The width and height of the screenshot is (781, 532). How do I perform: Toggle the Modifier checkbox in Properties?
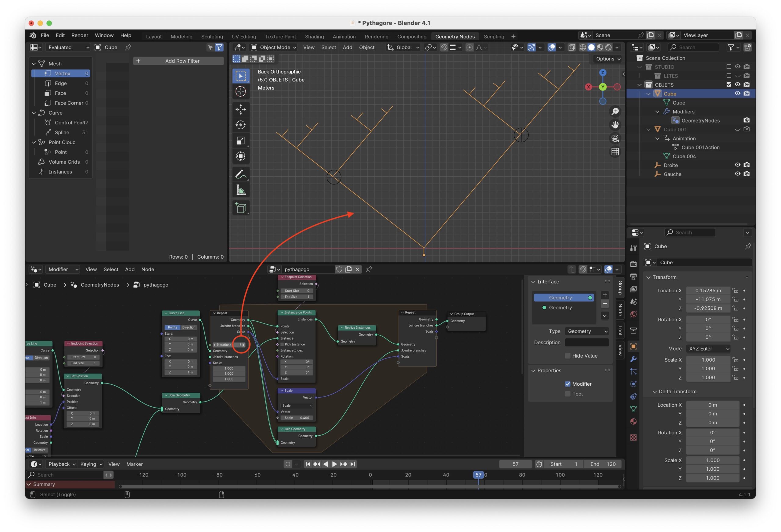(x=568, y=384)
